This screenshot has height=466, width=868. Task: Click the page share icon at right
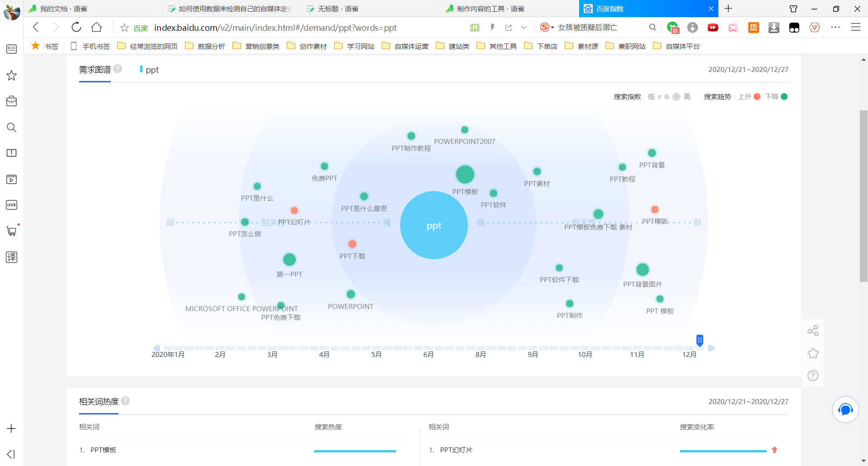(813, 331)
